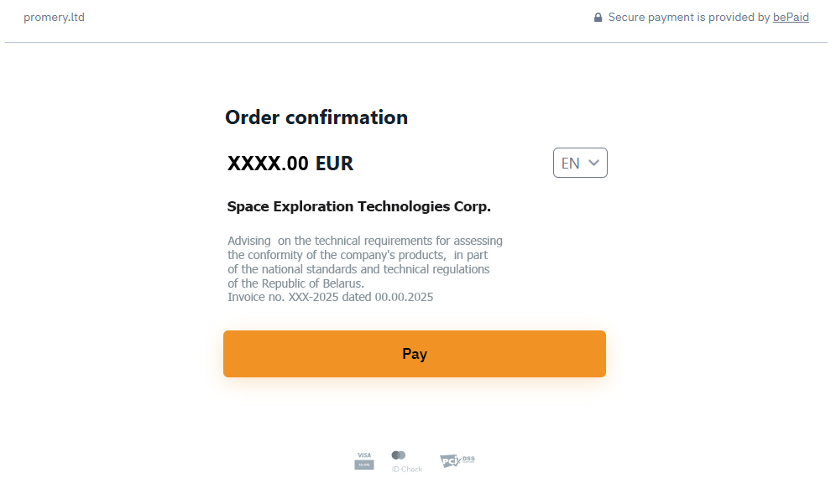Click 'Secure payment is provided by' text
836x504 pixels.
688,17
